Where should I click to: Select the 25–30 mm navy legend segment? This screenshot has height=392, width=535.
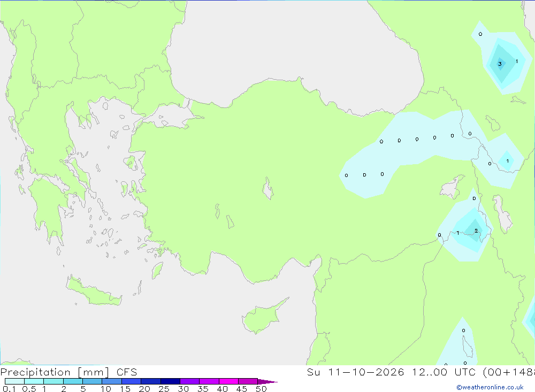tap(170, 381)
